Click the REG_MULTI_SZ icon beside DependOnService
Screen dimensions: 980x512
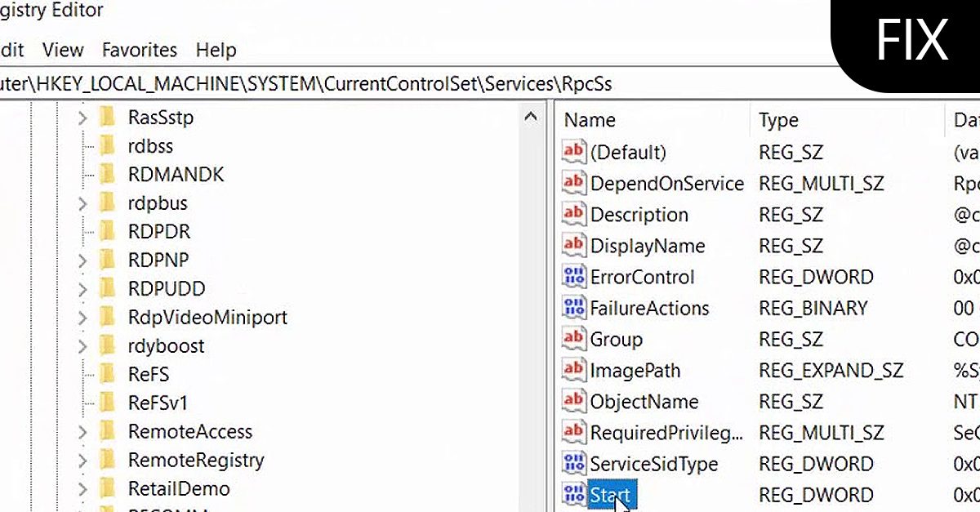(573, 183)
